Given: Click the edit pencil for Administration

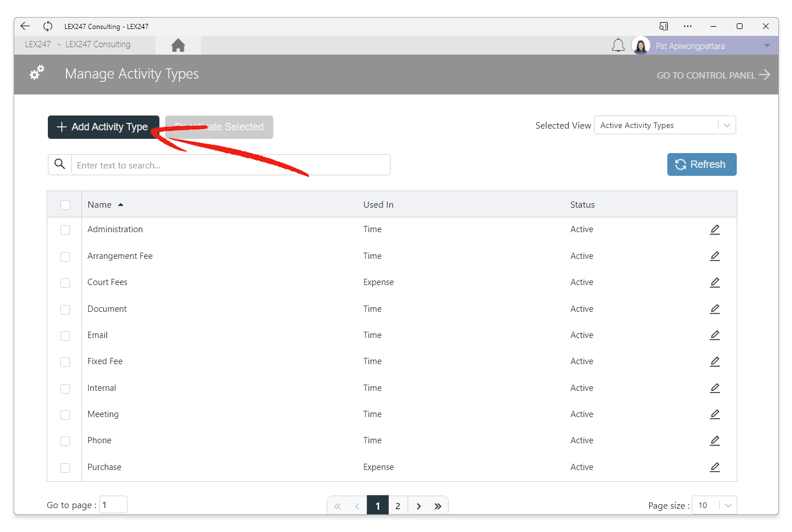Looking at the screenshot, I should click(x=715, y=229).
